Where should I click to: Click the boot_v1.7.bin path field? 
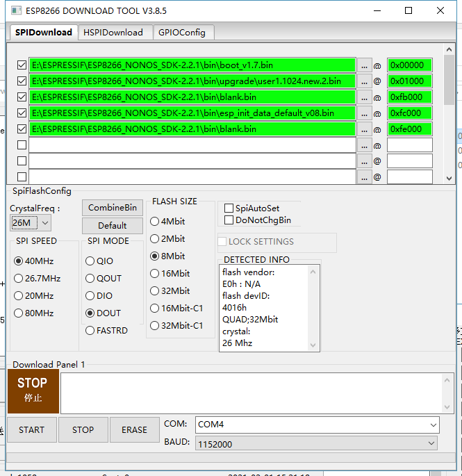coord(192,65)
